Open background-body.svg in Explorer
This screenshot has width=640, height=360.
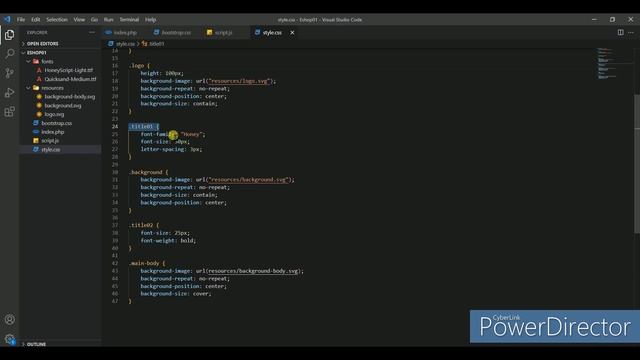(x=69, y=97)
